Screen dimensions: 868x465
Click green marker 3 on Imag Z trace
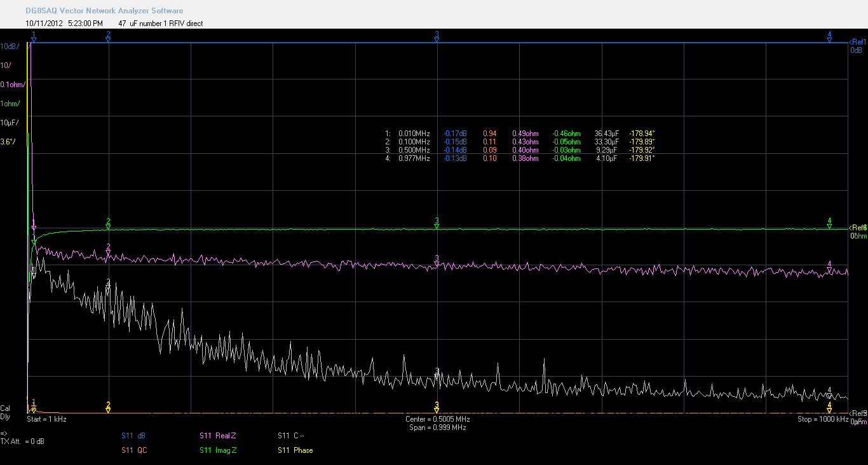point(437,223)
